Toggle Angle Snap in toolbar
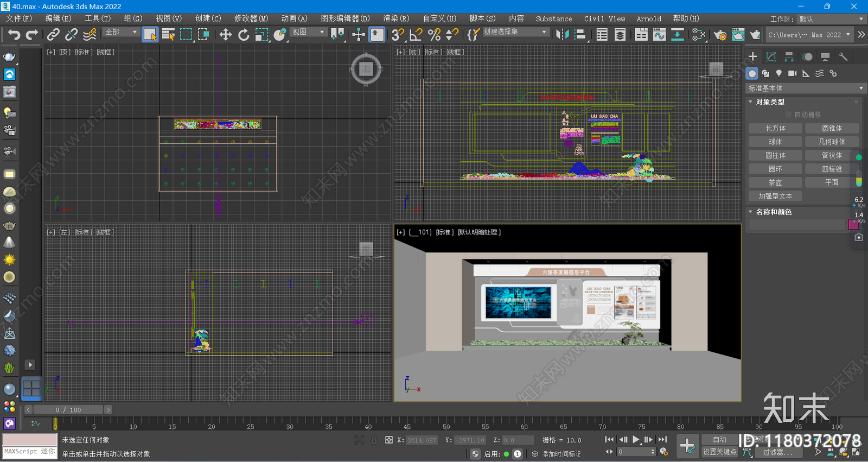 pos(416,35)
